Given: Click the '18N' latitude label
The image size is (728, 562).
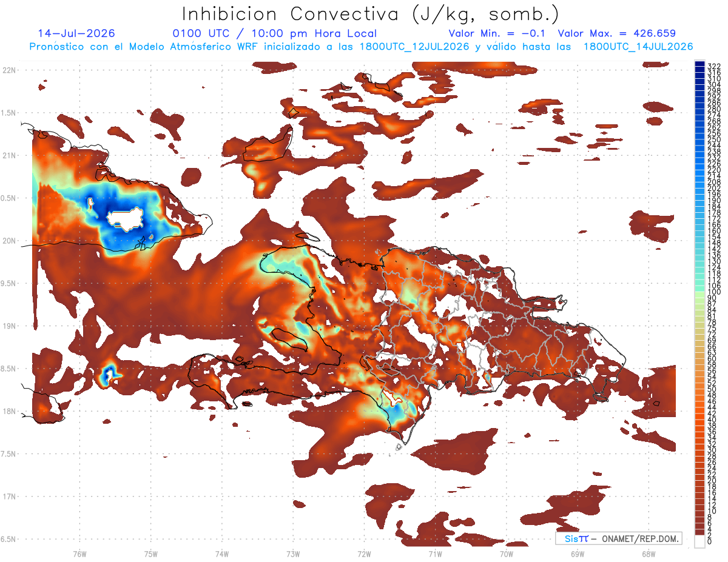Looking at the screenshot, I should [8, 411].
